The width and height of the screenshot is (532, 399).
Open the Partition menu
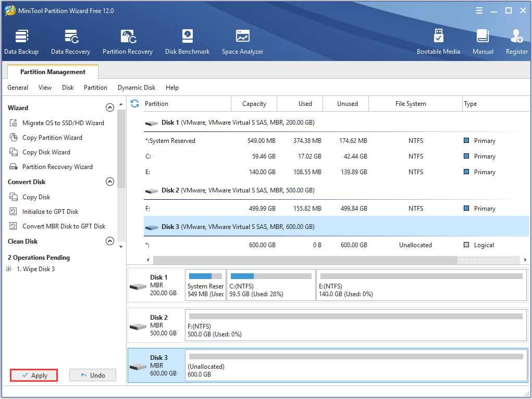(95, 88)
